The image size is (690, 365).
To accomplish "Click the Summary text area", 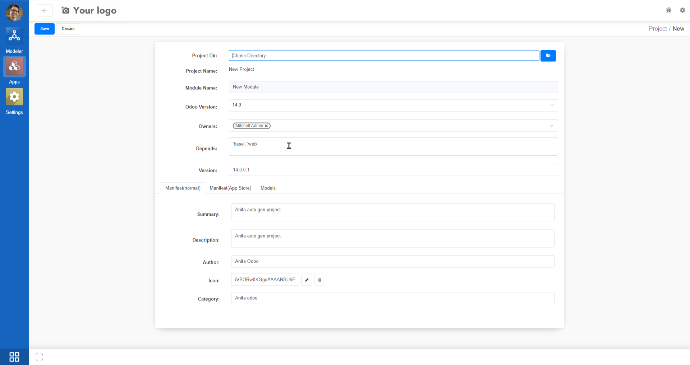I will pos(393,212).
